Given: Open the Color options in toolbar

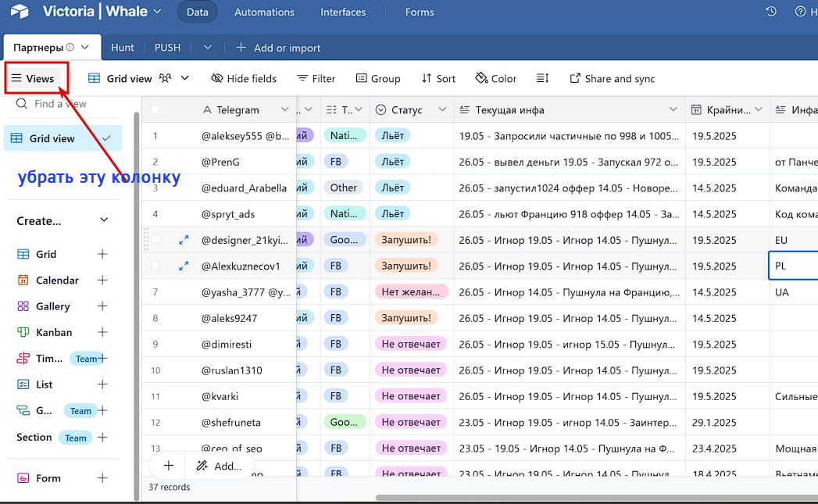Looking at the screenshot, I should coord(495,78).
